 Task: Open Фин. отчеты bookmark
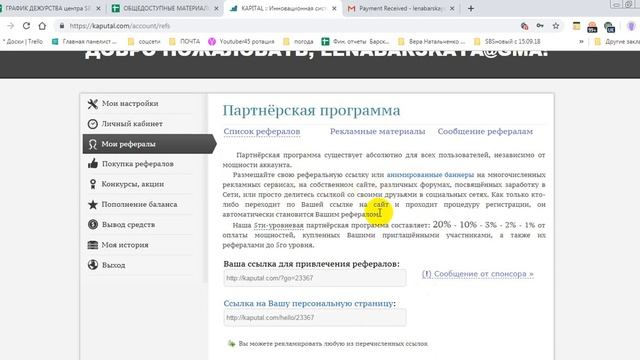tap(355, 41)
